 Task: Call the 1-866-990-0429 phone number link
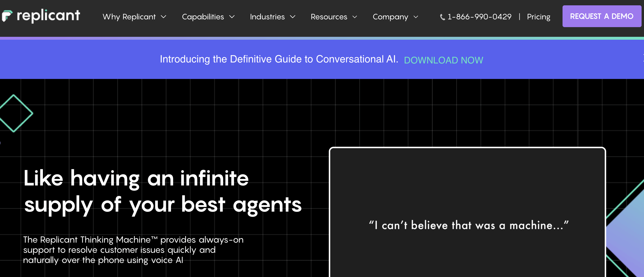479,17
